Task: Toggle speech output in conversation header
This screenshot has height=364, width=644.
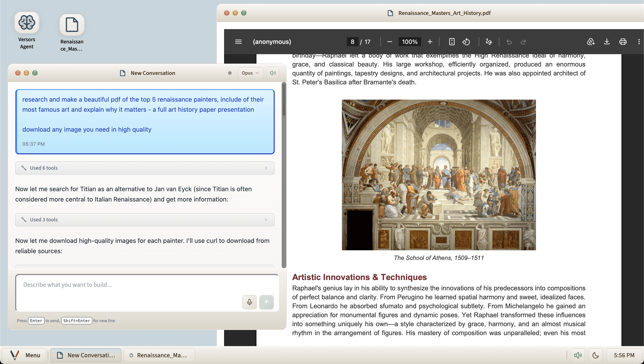Action: point(273,73)
